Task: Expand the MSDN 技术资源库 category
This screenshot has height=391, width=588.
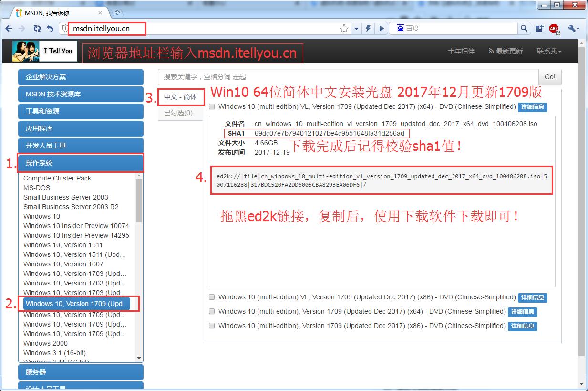Action: (81, 94)
